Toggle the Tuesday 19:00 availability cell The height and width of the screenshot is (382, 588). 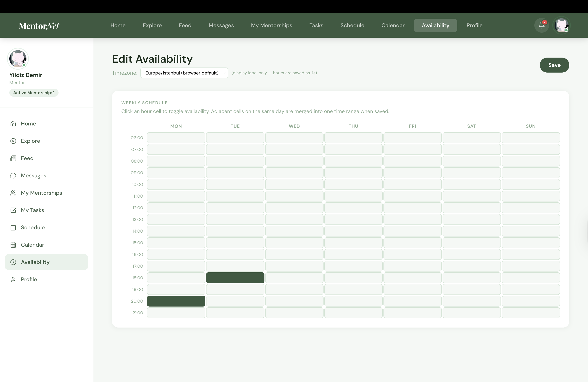coord(235,289)
